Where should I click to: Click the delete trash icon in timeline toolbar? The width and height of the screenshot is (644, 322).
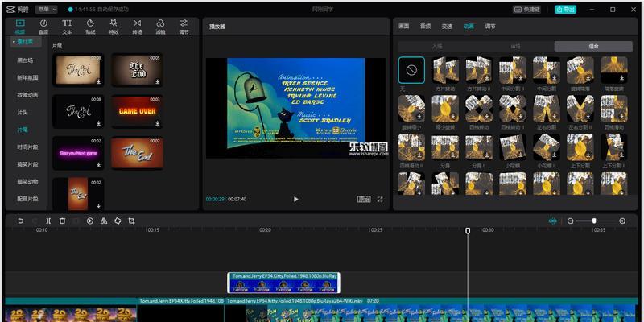point(62,221)
